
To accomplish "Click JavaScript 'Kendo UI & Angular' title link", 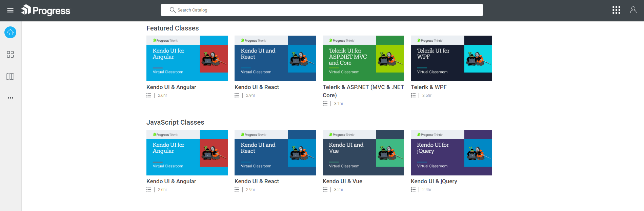I will pos(171,181).
